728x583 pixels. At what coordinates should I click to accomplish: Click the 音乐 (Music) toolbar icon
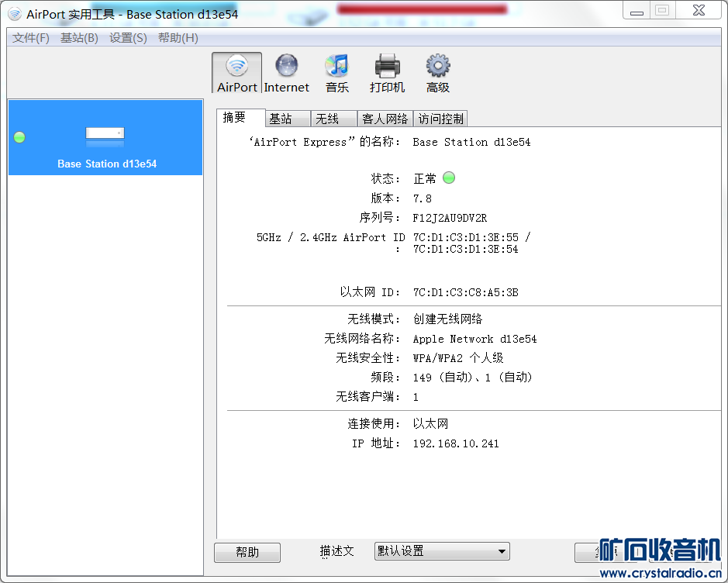click(x=337, y=71)
